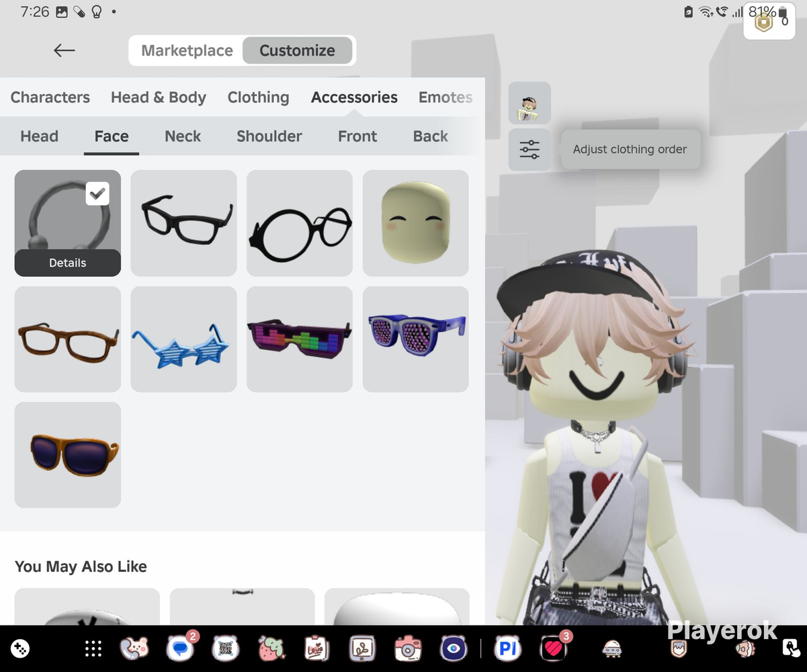Equip the rainbow equalizer shades
This screenshot has width=807, height=672.
(300, 339)
